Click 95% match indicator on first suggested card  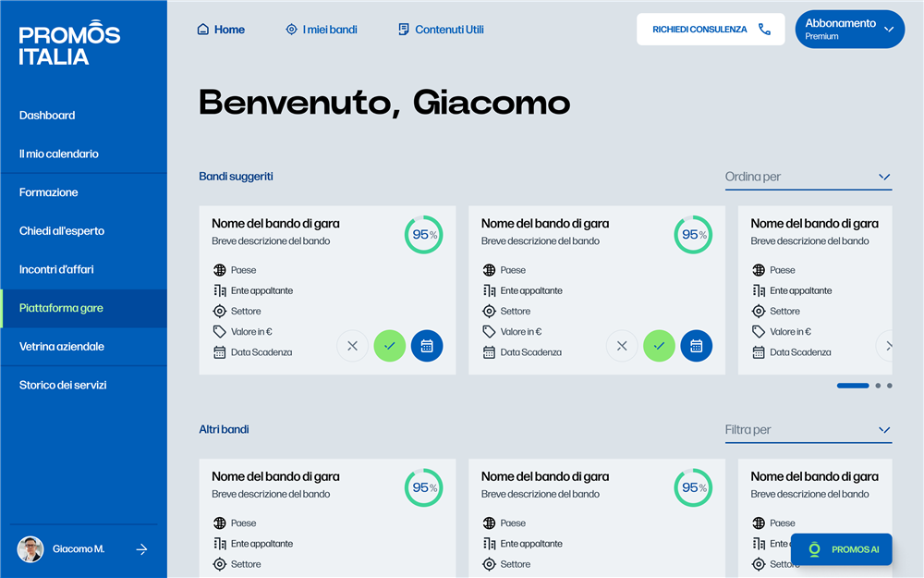pos(424,235)
